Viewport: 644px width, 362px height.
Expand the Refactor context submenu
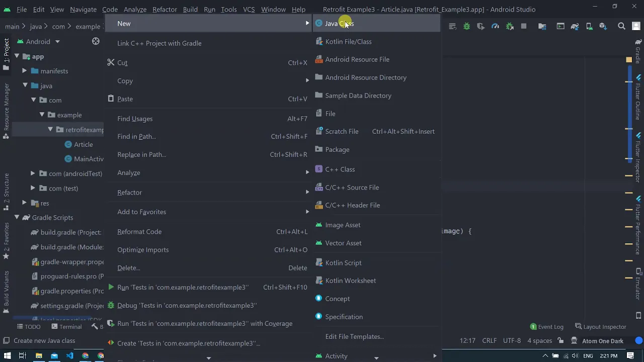tap(208, 193)
